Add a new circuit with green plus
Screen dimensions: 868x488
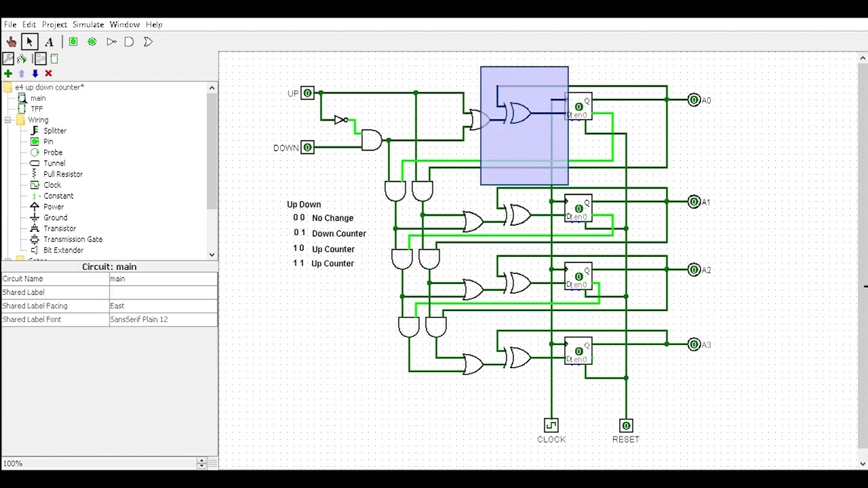(8, 73)
